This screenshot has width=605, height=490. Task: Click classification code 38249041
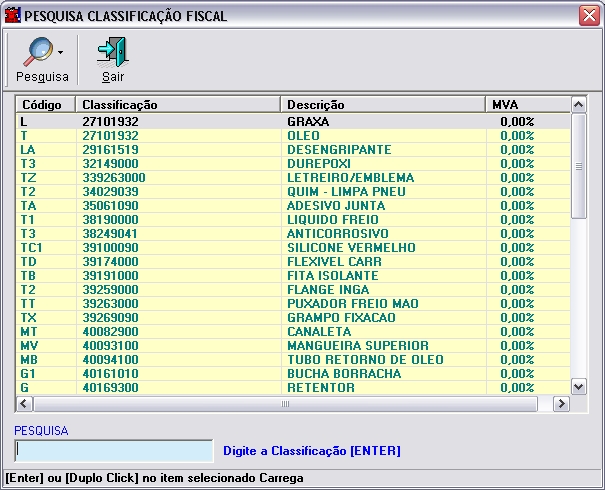[110, 233]
